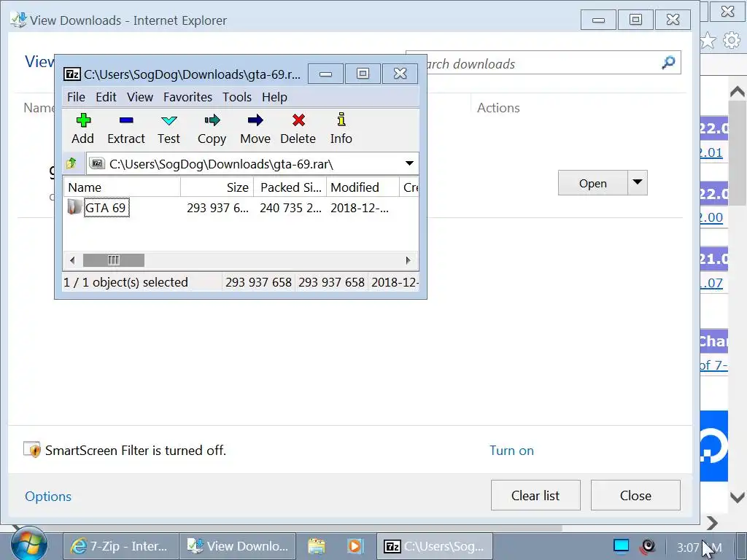Image resolution: width=747 pixels, height=560 pixels.
Task: Click the View Downloads title bar icon
Action: (x=19, y=20)
